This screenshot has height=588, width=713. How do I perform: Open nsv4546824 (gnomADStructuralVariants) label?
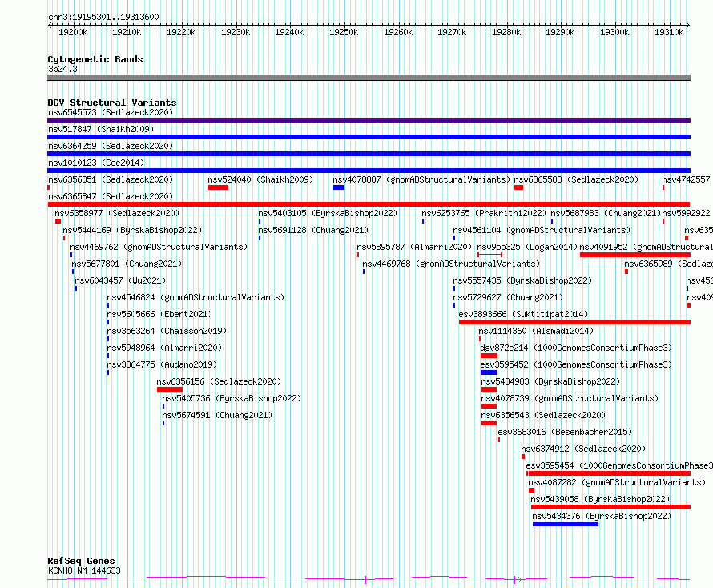(x=195, y=297)
